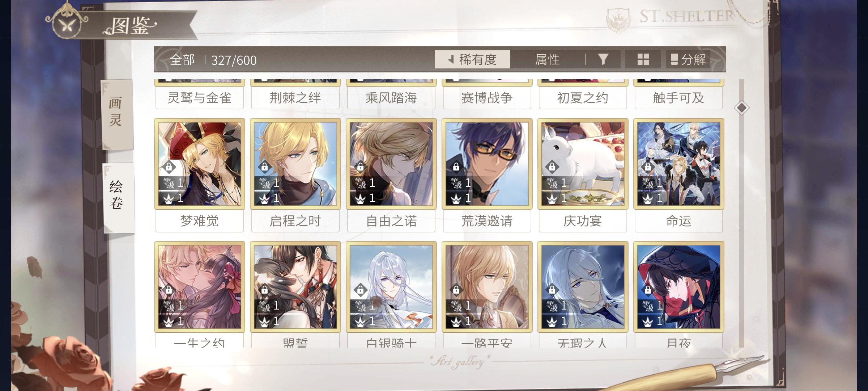Click the lock icon on 月夜 card
Viewport: 868px width, 391px height.
pos(648,290)
